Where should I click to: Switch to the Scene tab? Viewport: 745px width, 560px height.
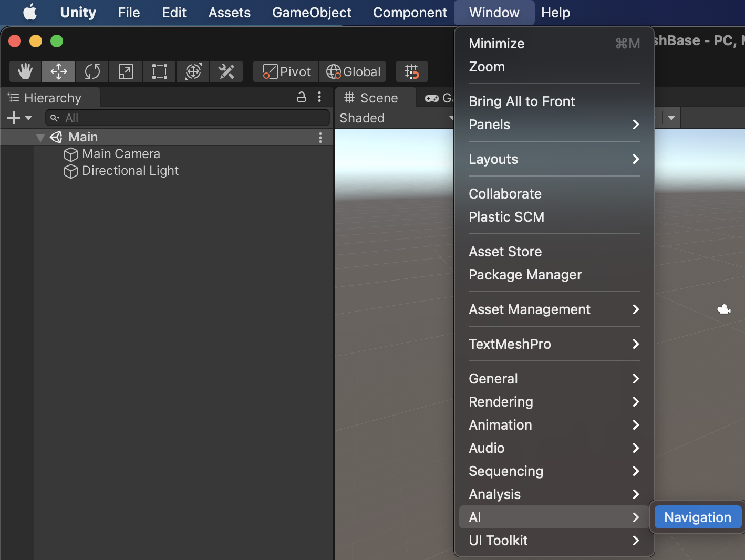pyautogui.click(x=375, y=98)
